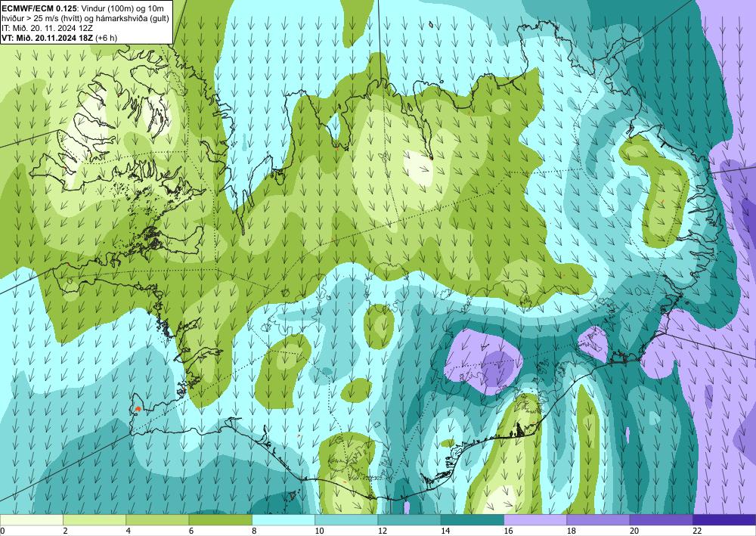Click the olive green 6–8 legend swatch
Screen dimensions: 756x536
click(220, 520)
